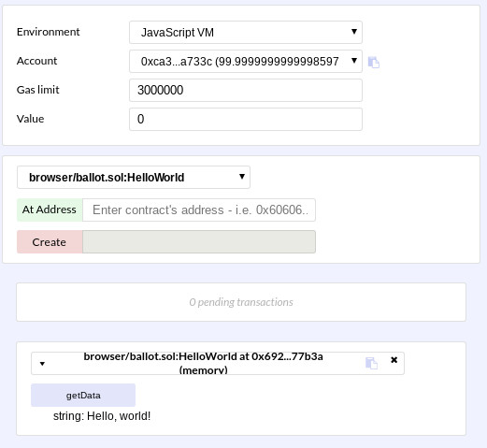Open the Environment JavaScript VM dropdown

click(246, 32)
